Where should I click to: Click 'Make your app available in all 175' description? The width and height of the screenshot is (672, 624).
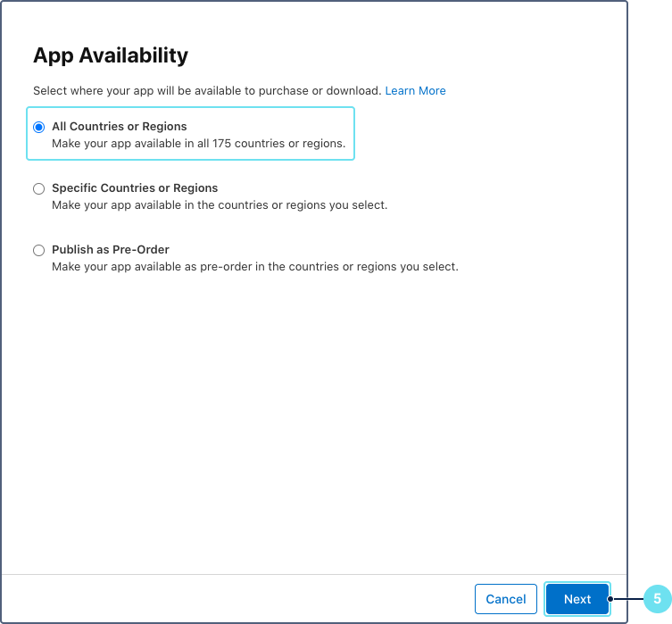(x=198, y=144)
